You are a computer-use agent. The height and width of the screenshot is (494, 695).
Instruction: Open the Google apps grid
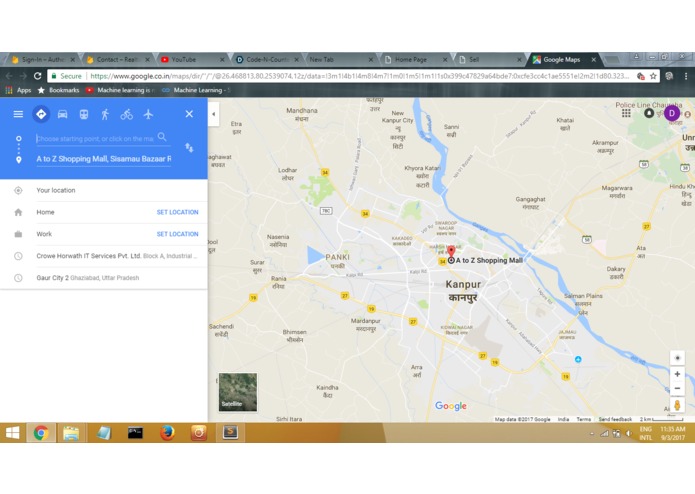626,113
